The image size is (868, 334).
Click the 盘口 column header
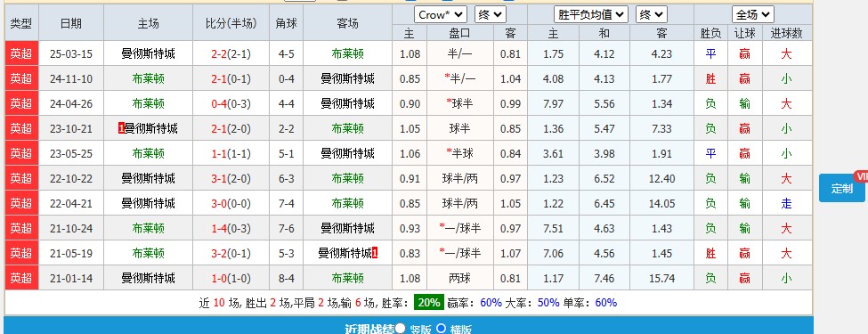459,33
